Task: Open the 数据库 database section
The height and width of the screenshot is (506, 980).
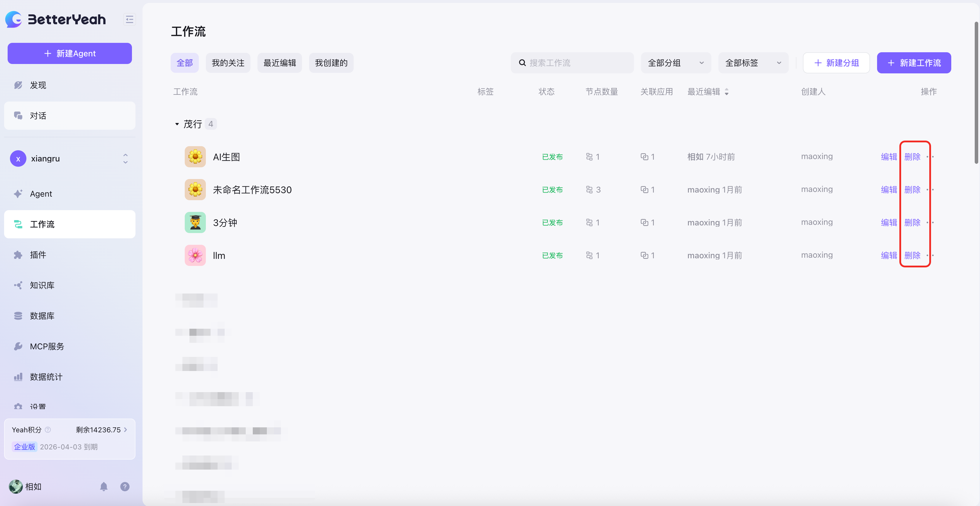Action: point(42,316)
